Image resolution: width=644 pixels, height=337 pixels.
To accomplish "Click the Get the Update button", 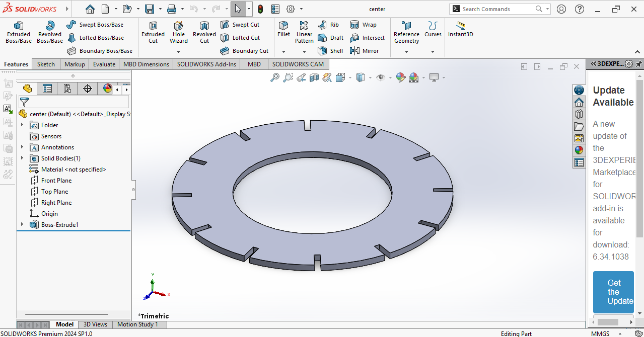I will (x=613, y=292).
